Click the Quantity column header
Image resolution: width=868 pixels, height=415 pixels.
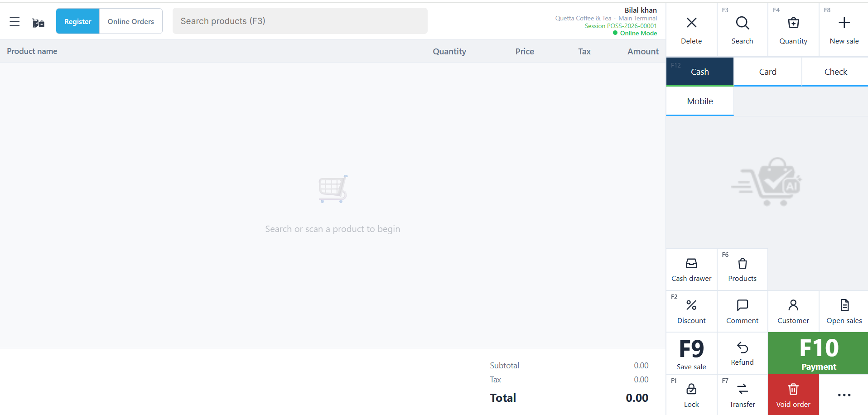[449, 52]
